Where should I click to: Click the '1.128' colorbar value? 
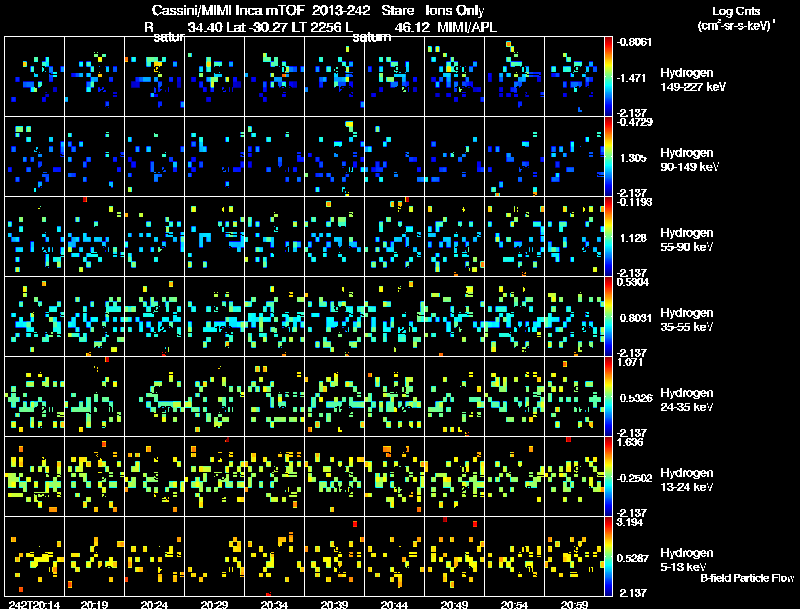(633, 238)
